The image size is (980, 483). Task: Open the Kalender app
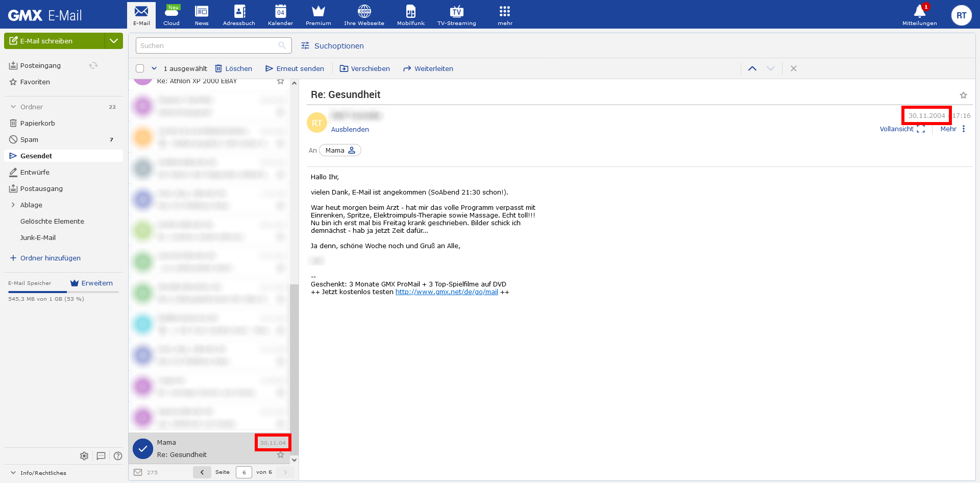click(280, 15)
